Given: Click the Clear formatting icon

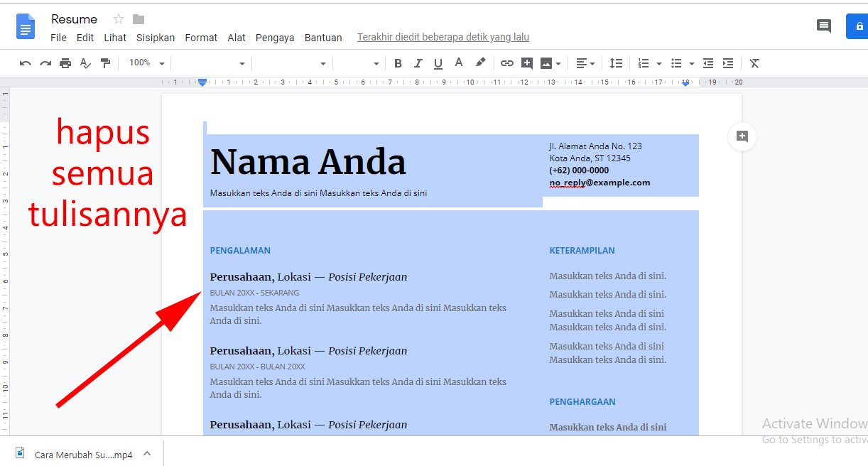Looking at the screenshot, I should [754, 63].
